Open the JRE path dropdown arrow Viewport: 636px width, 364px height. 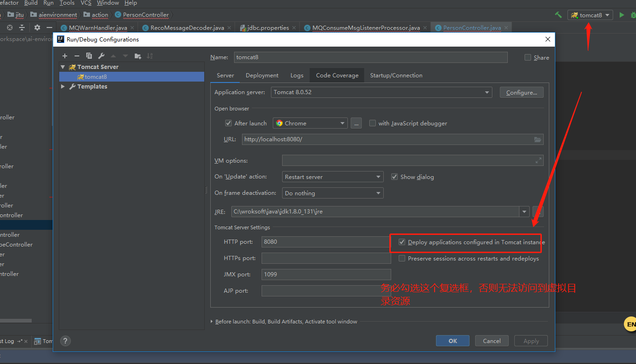pos(525,212)
